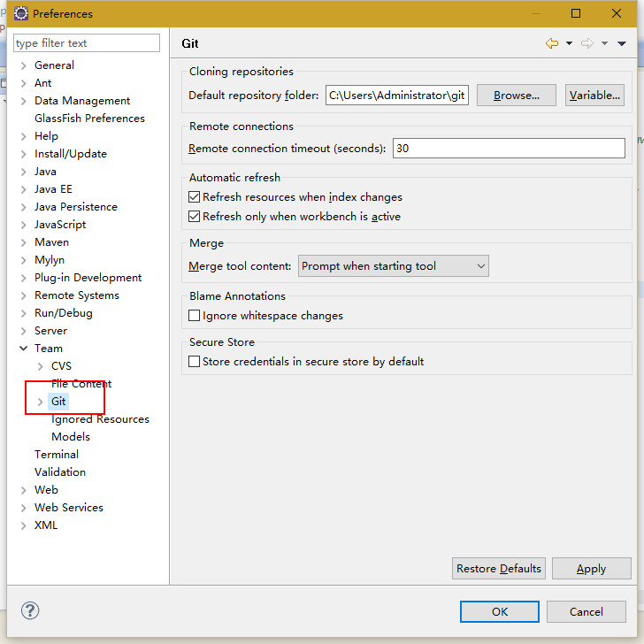Select Java EE category
This screenshot has height=644, width=644.
pyautogui.click(x=53, y=189)
